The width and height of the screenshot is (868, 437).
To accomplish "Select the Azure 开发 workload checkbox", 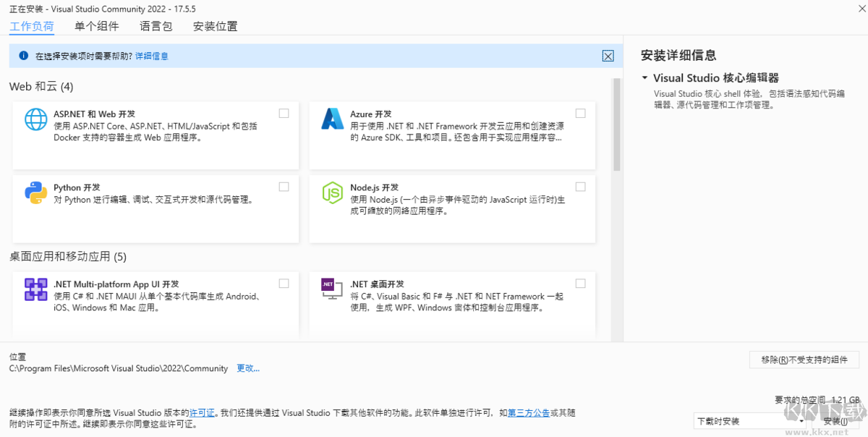I will coord(580,113).
